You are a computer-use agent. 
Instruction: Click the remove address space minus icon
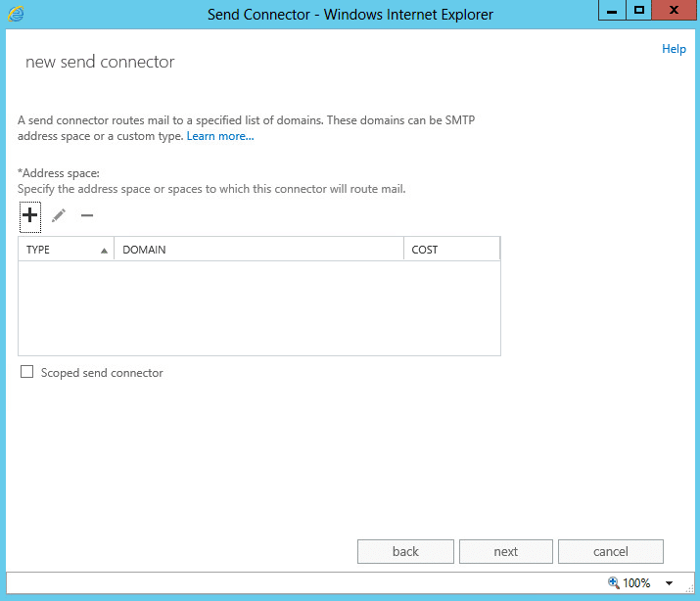point(87,215)
